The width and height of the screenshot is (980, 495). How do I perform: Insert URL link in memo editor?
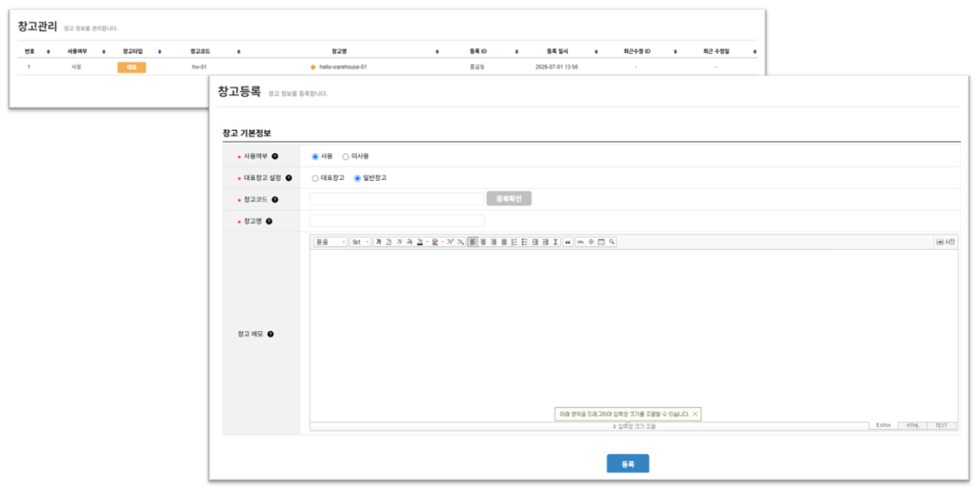point(580,243)
